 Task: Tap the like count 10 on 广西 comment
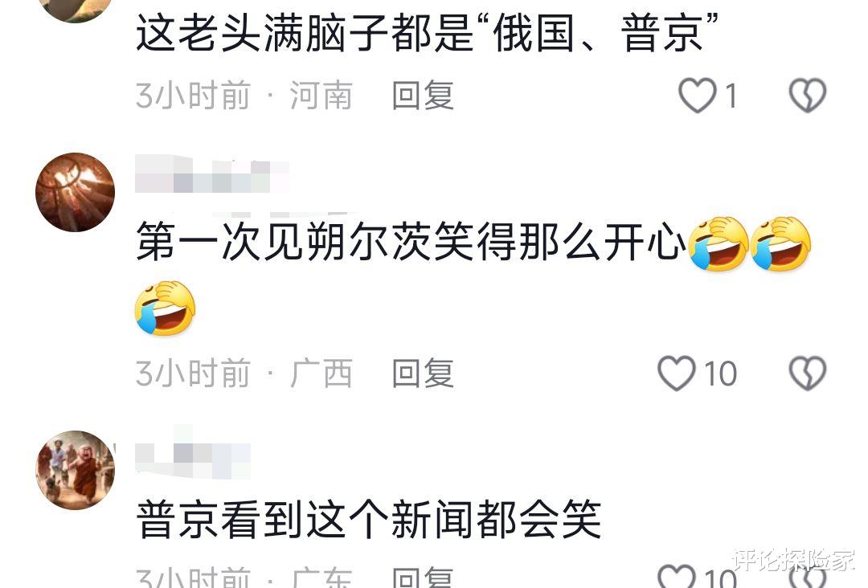720,374
